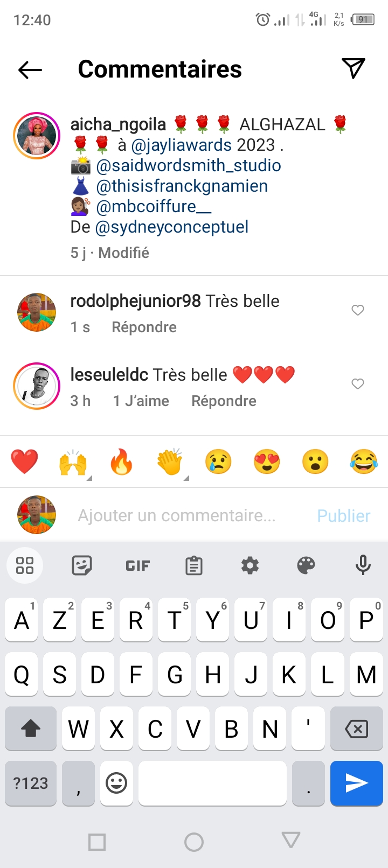Tap Répondre under leseuleldc's comment
The image size is (388, 868).
tap(224, 401)
